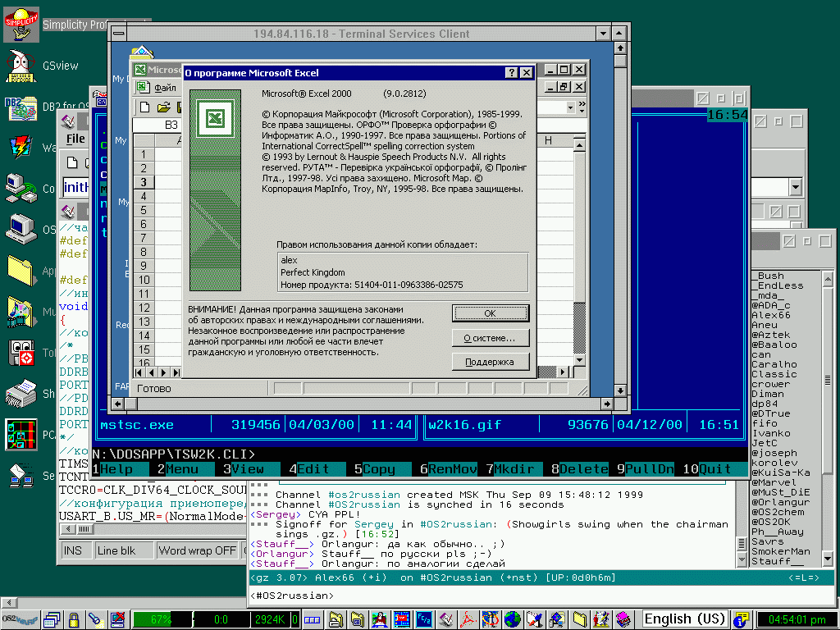
Task: Click F10 Quit in FAR key bar
Action: (715, 469)
